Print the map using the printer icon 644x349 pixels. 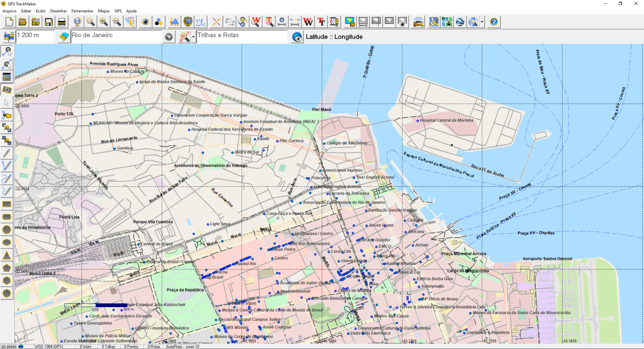coord(62,22)
